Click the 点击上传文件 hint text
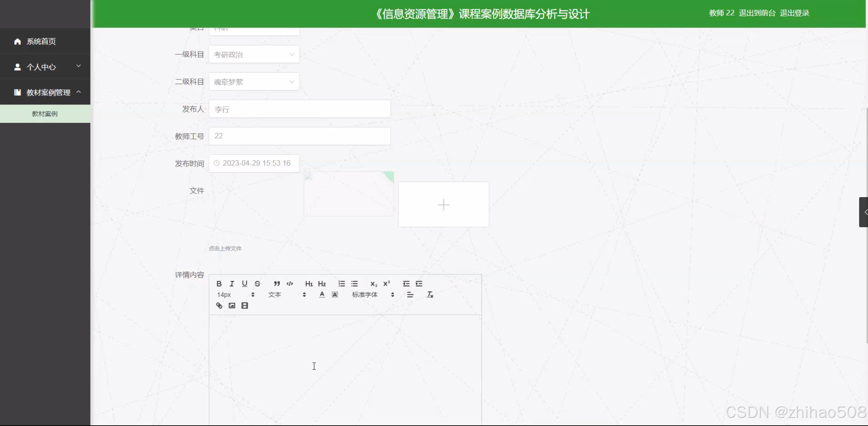 click(225, 248)
